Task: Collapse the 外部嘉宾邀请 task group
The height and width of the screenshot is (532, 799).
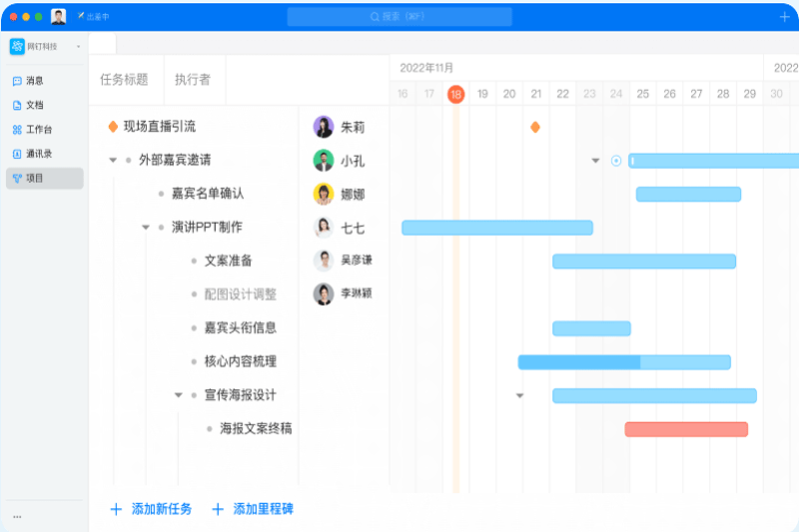Action: click(113, 160)
